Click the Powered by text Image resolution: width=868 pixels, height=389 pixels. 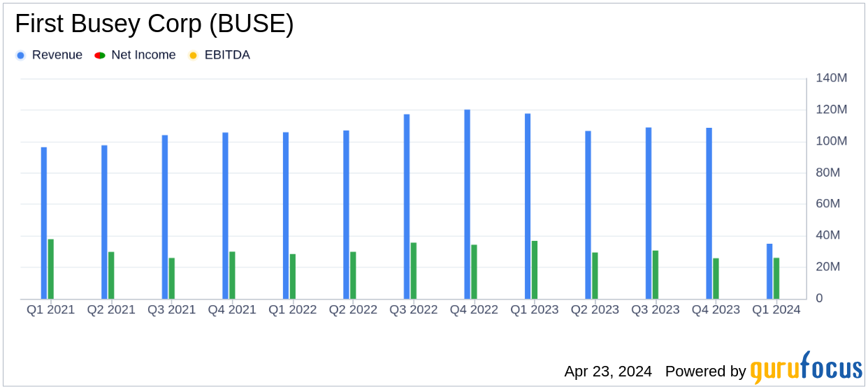[x=705, y=371]
